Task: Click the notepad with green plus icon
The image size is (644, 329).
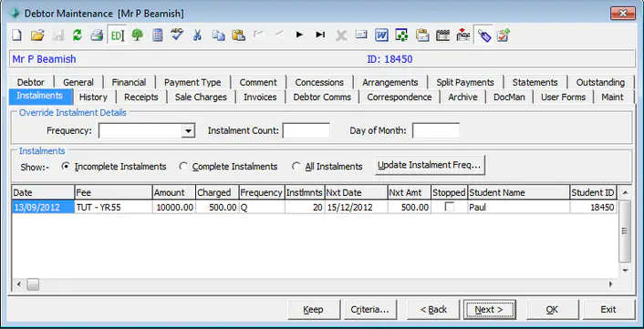Action: (504, 36)
